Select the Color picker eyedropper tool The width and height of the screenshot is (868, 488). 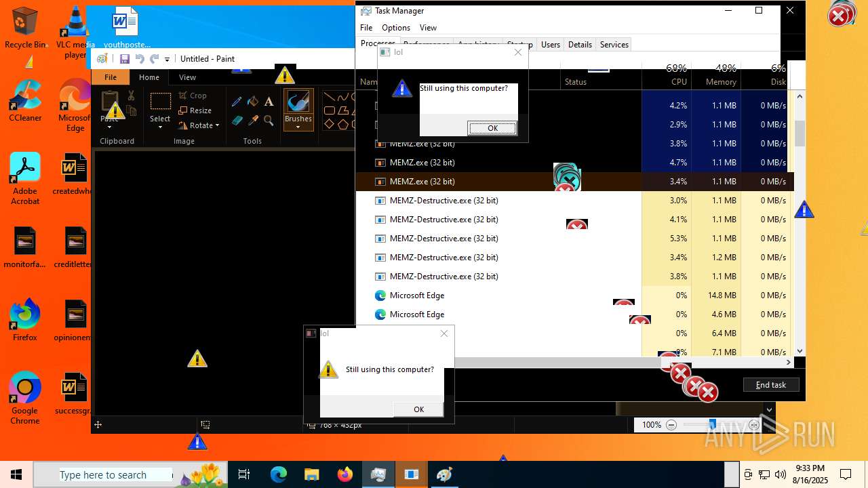253,121
